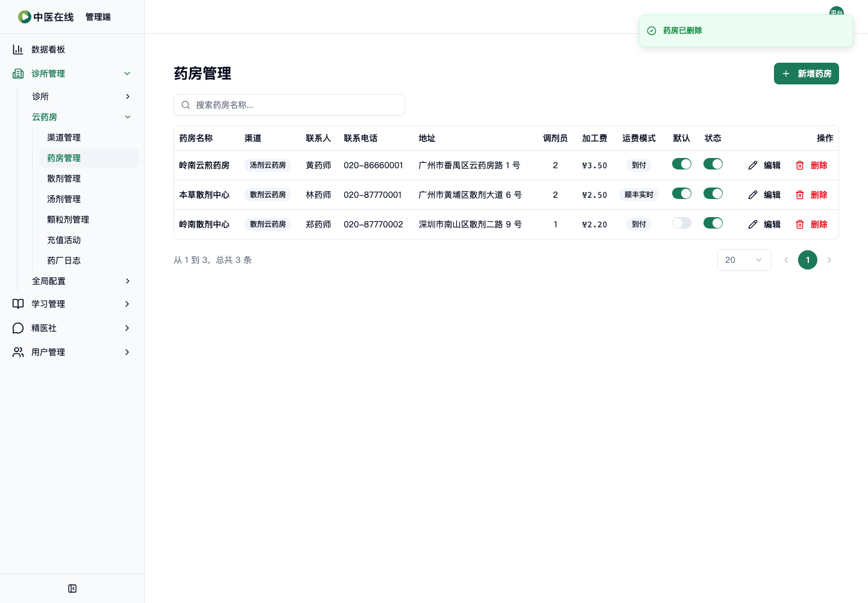Click the 加工费 column header
The width and height of the screenshot is (868, 603).
pos(594,138)
